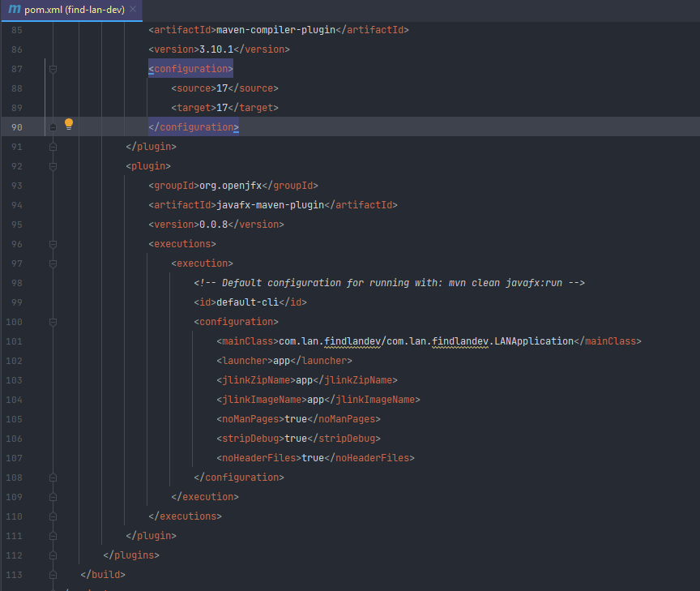The image size is (700, 591).
Task: Fold the execution element at line 97
Action: (53, 263)
